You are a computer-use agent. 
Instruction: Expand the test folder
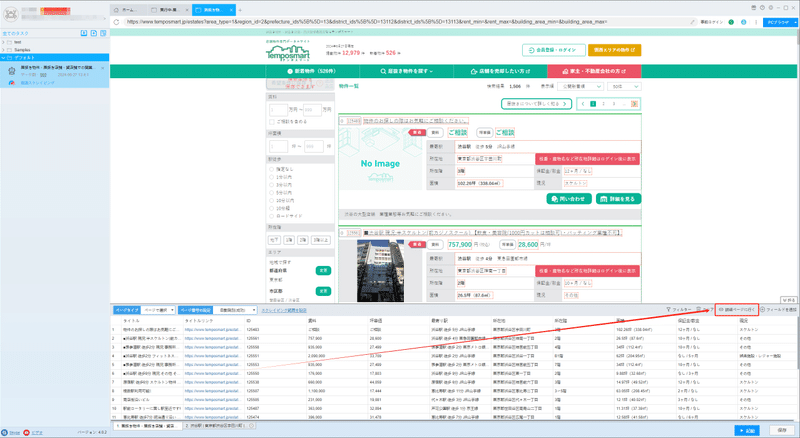point(3,42)
